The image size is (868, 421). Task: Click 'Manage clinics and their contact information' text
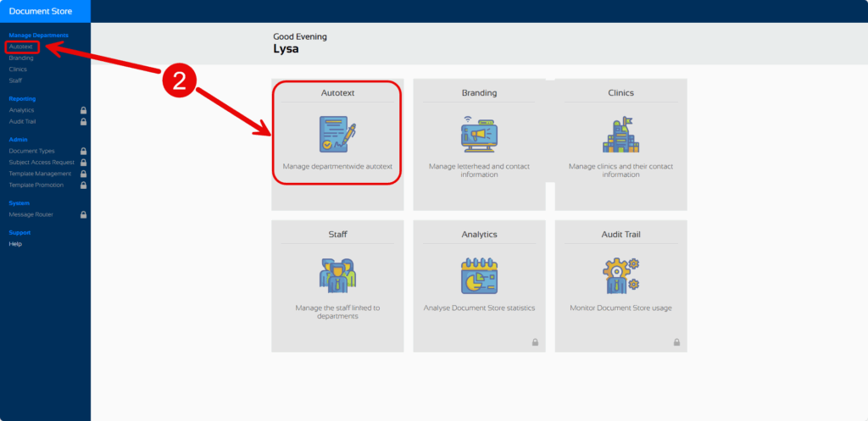(620, 170)
